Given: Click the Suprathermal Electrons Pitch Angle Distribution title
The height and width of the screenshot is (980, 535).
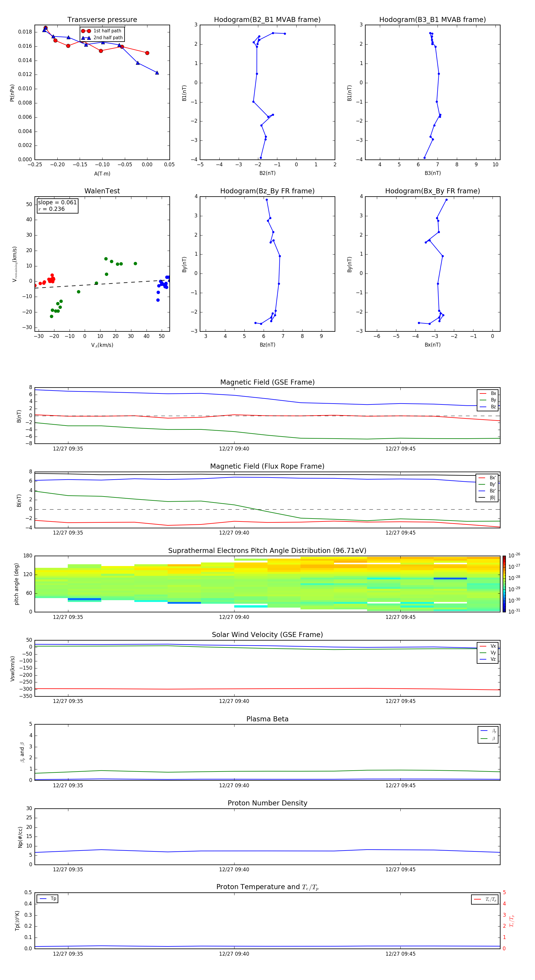Looking at the screenshot, I should click(x=267, y=551).
